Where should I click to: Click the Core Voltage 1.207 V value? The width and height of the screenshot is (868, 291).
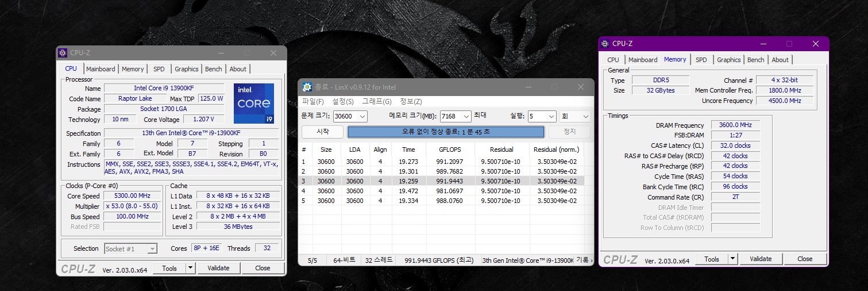204,119
